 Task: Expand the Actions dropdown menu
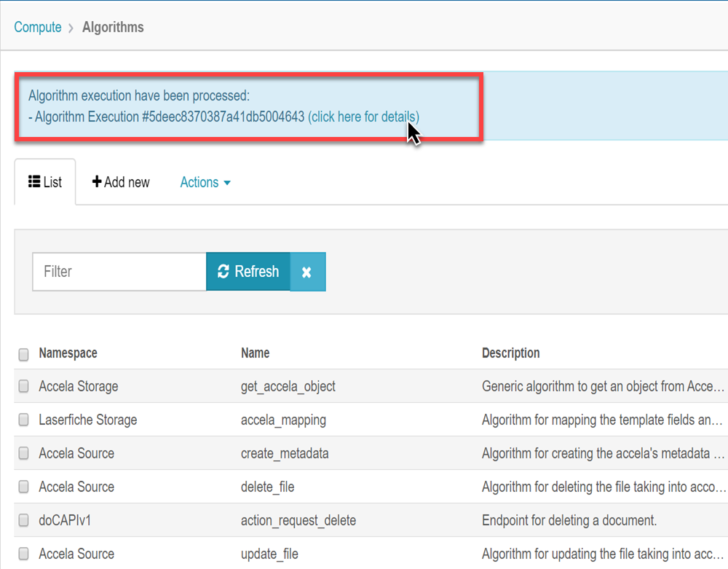tap(205, 182)
